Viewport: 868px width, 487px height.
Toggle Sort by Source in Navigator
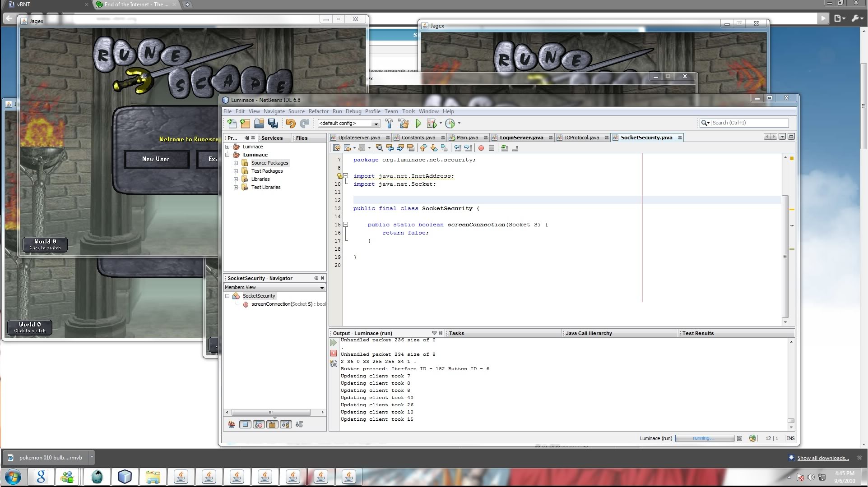tap(299, 424)
